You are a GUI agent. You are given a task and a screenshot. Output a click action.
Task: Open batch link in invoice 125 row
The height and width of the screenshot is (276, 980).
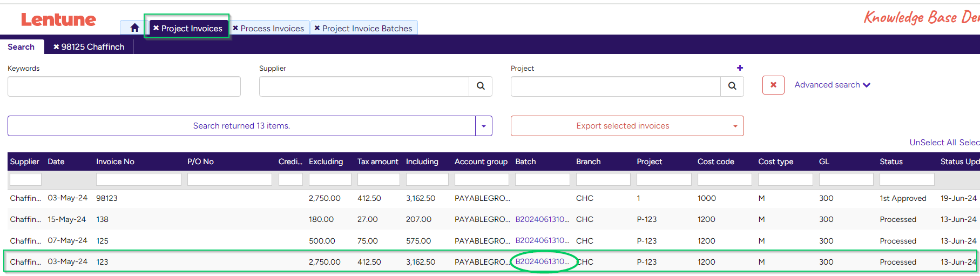pos(542,240)
